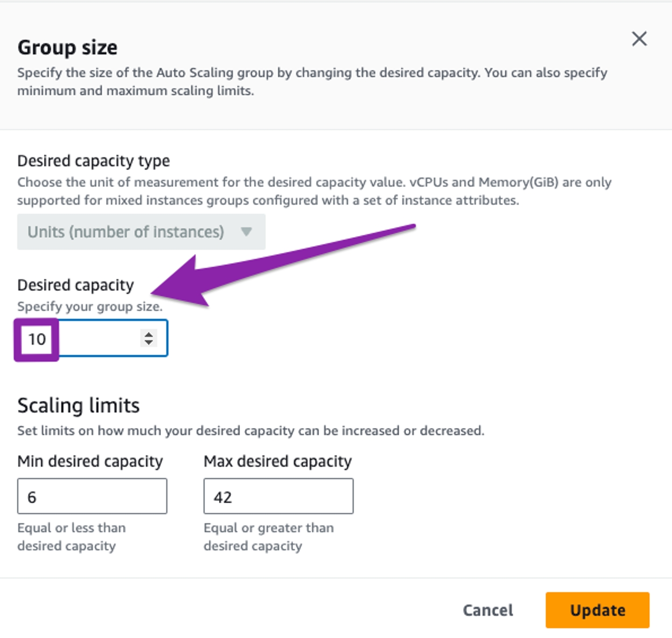Click the Group size heading
This screenshot has width=672, height=638.
tap(67, 48)
